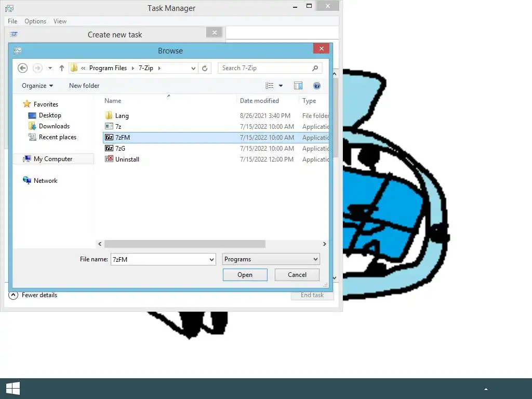The image size is (532, 399).
Task: Click the Uninstall file icon
Action: tap(109, 159)
